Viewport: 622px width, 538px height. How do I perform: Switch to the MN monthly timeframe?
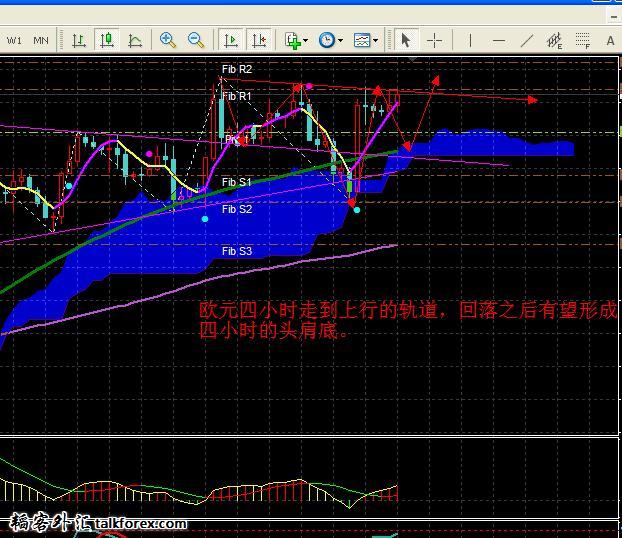pyautogui.click(x=41, y=40)
